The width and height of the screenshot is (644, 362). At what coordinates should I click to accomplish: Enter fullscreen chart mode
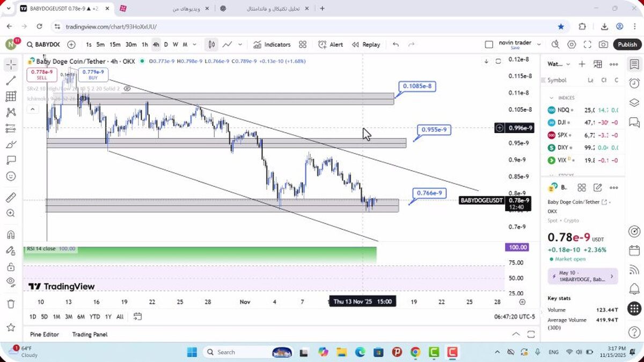[588, 45]
